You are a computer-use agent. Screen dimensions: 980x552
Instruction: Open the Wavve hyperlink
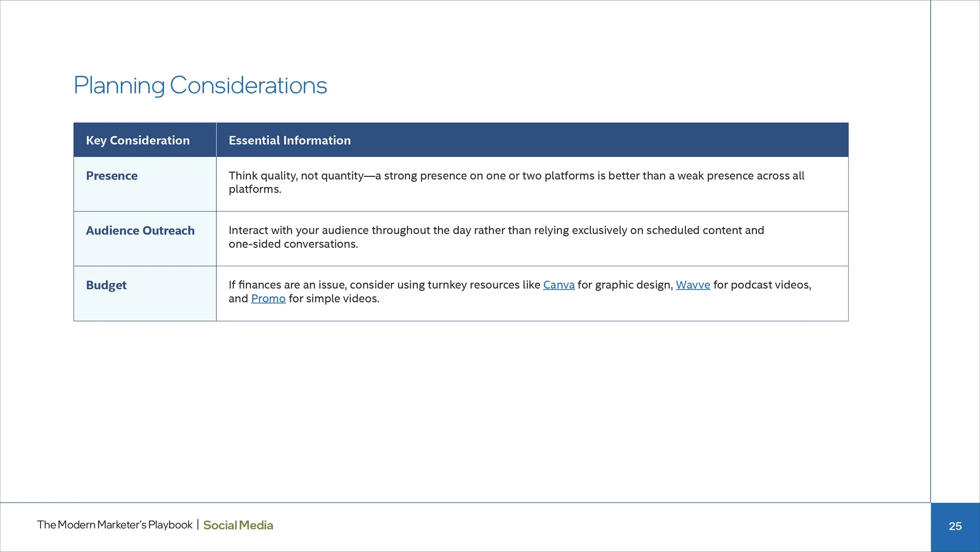click(693, 285)
